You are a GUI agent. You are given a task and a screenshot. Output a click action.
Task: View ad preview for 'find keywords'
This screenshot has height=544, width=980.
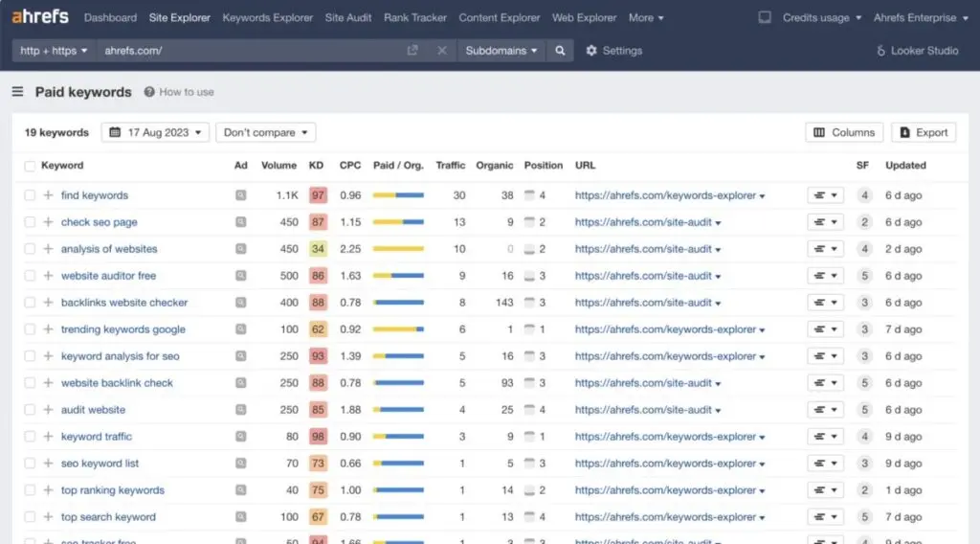(x=240, y=195)
